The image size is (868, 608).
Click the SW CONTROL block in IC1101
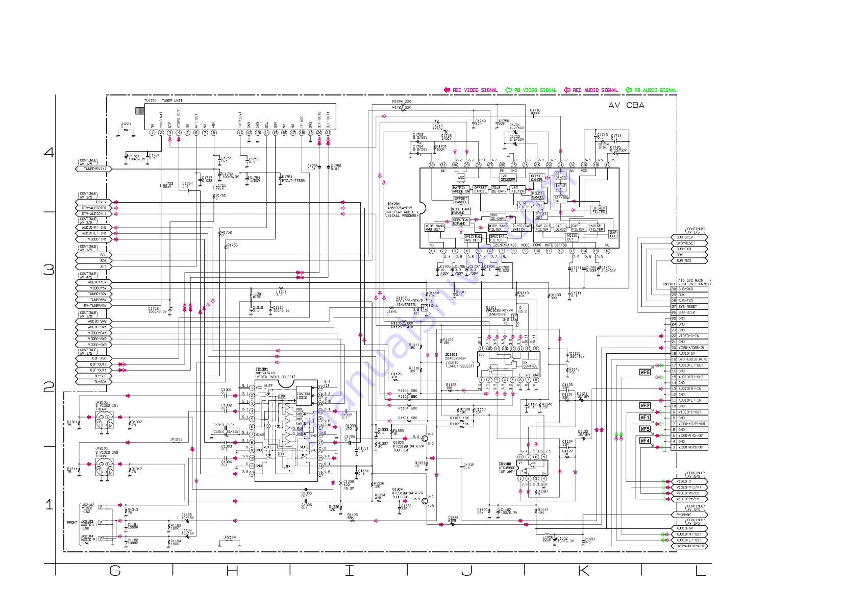(x=530, y=364)
